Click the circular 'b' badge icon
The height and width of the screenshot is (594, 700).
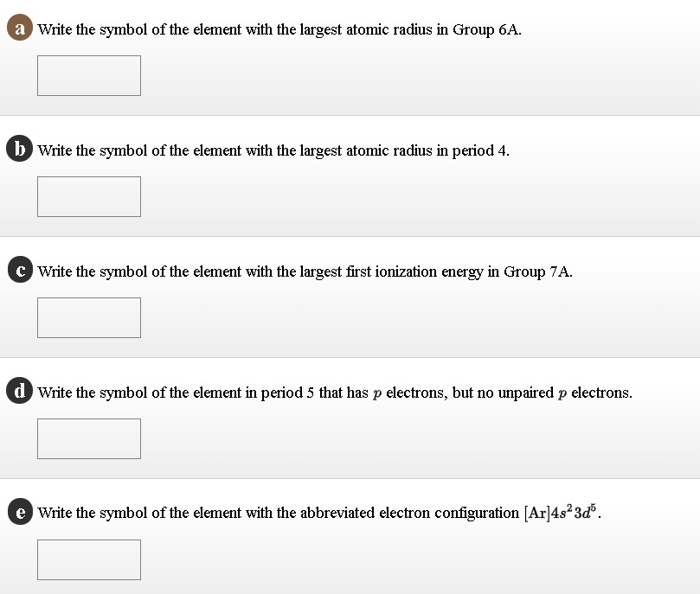[17, 149]
